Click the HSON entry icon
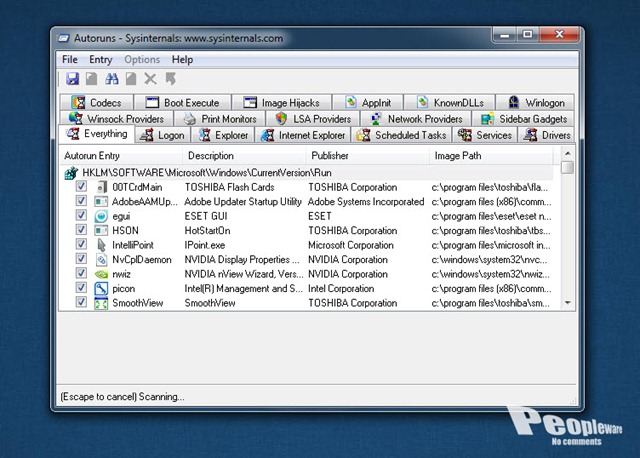Viewport: 640px width, 458px height. coord(101,231)
